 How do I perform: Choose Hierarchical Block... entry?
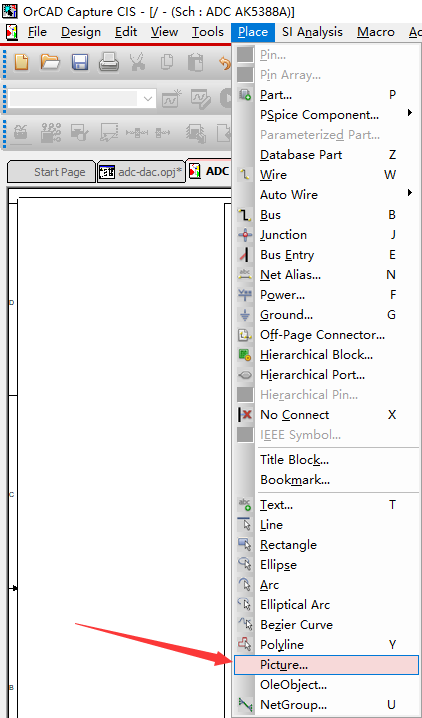click(x=326, y=355)
